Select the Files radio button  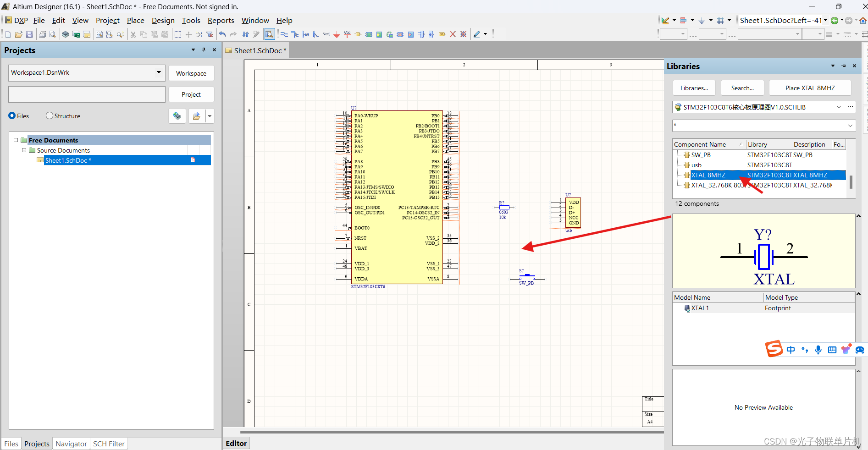point(12,116)
